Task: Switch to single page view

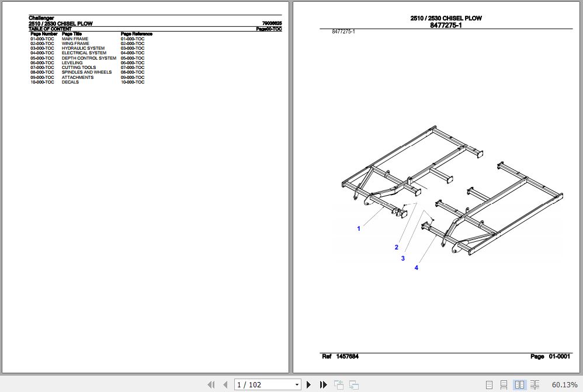Action: point(488,384)
